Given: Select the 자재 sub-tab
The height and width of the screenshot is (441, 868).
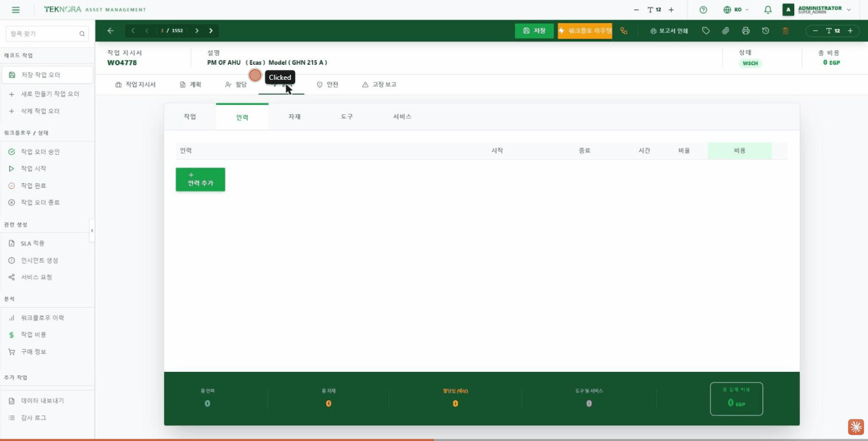Looking at the screenshot, I should (295, 117).
